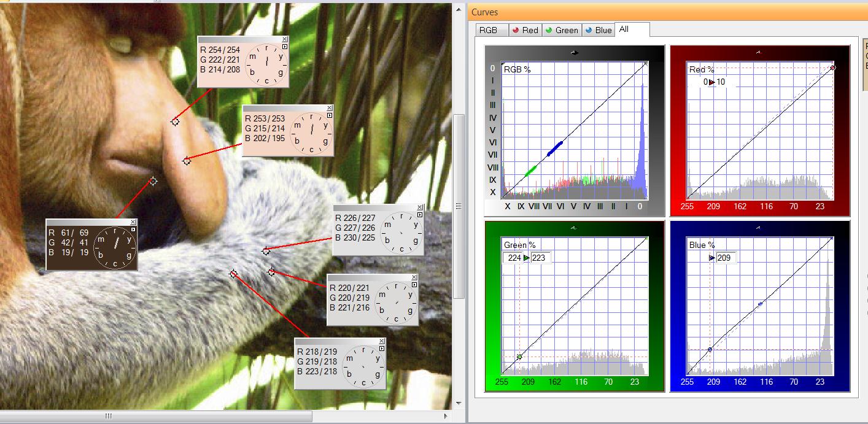Click the green arrow between the 224 and 223 values
Image resolution: width=868 pixels, height=424 pixels.
(527, 258)
